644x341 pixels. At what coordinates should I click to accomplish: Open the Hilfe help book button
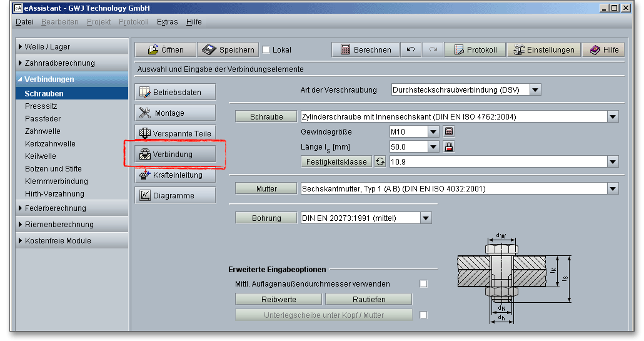pos(603,50)
